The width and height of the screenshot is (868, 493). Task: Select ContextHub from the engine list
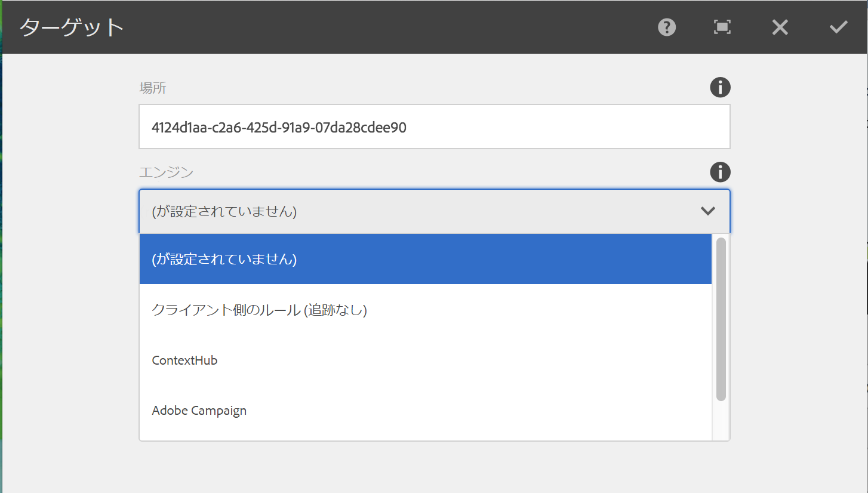pos(184,360)
